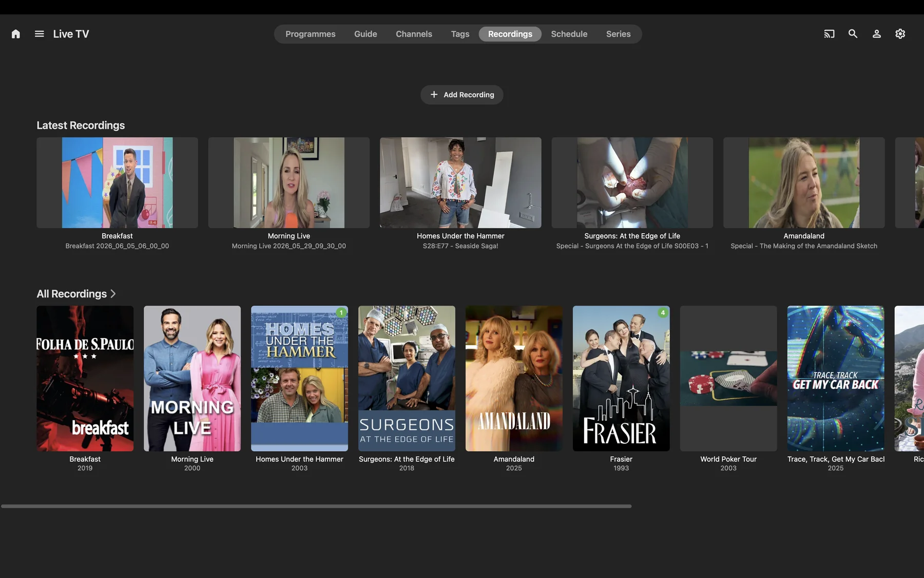
Task: Open the Cast to device icon
Action: point(829,34)
